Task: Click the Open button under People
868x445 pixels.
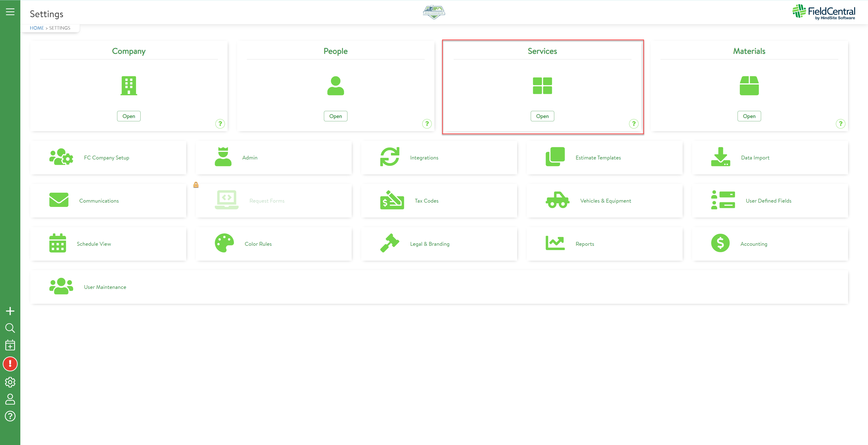Action: tap(335, 116)
